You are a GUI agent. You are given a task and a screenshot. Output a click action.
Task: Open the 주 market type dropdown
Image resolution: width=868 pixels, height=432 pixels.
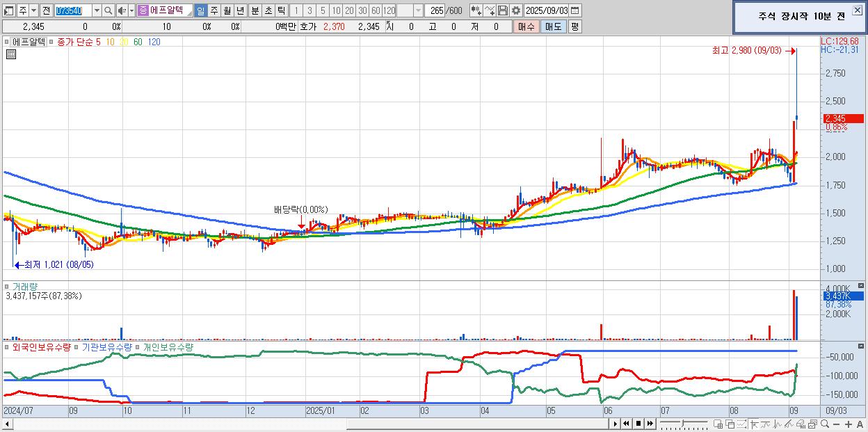(x=33, y=10)
